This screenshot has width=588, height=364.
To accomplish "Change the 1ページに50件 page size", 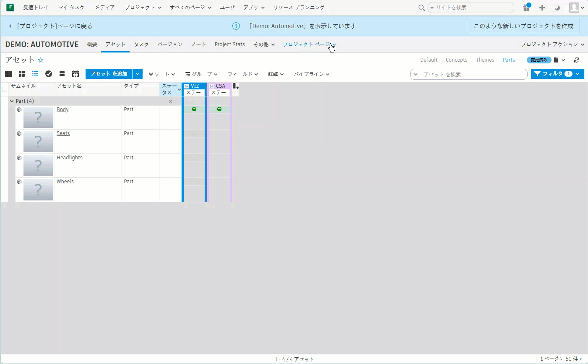I will pos(561,359).
